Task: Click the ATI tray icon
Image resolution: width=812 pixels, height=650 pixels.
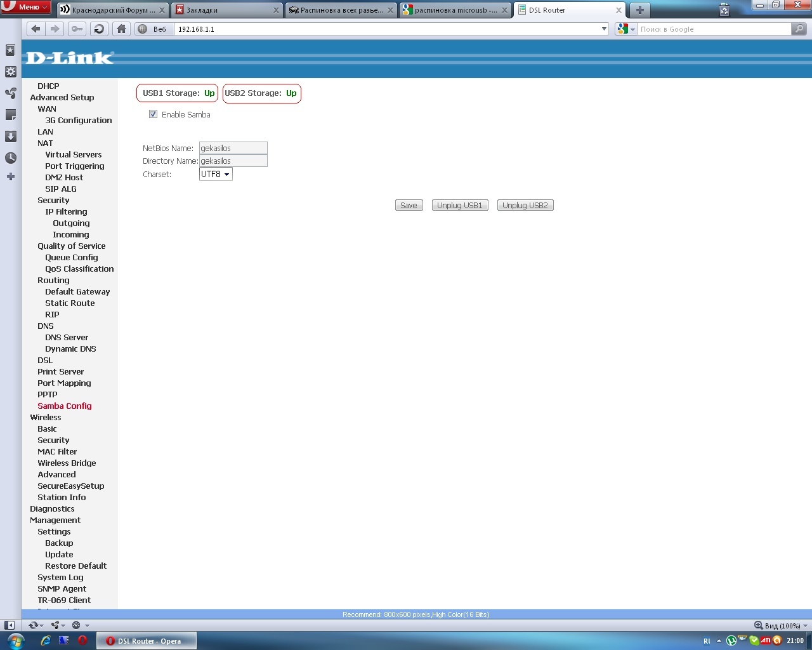Action: click(766, 640)
